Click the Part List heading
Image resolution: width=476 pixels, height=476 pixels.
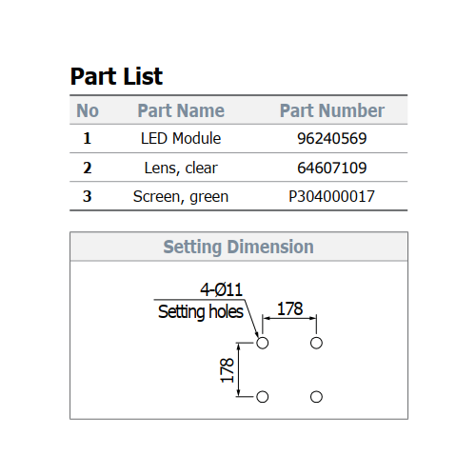116,76
